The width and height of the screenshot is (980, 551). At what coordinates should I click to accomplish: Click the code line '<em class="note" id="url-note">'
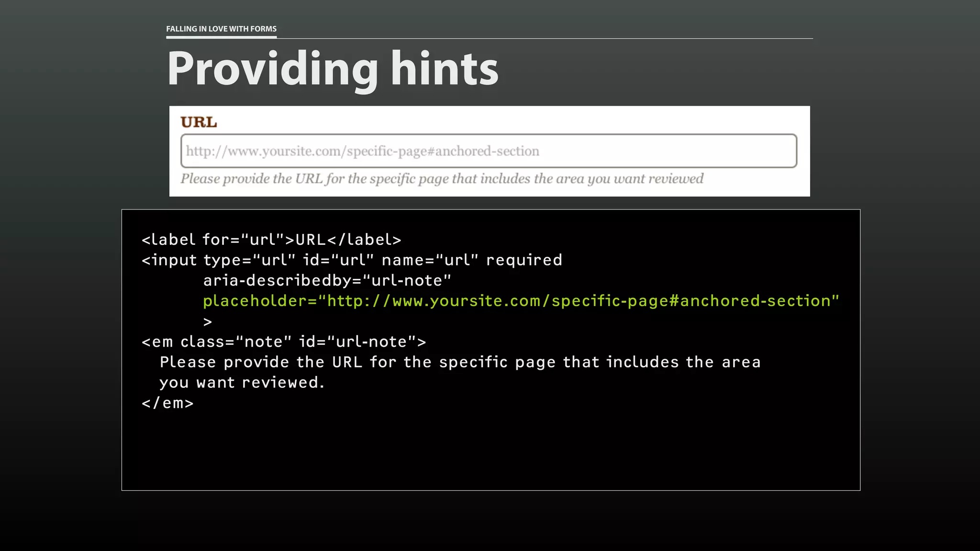pyautogui.click(x=284, y=342)
